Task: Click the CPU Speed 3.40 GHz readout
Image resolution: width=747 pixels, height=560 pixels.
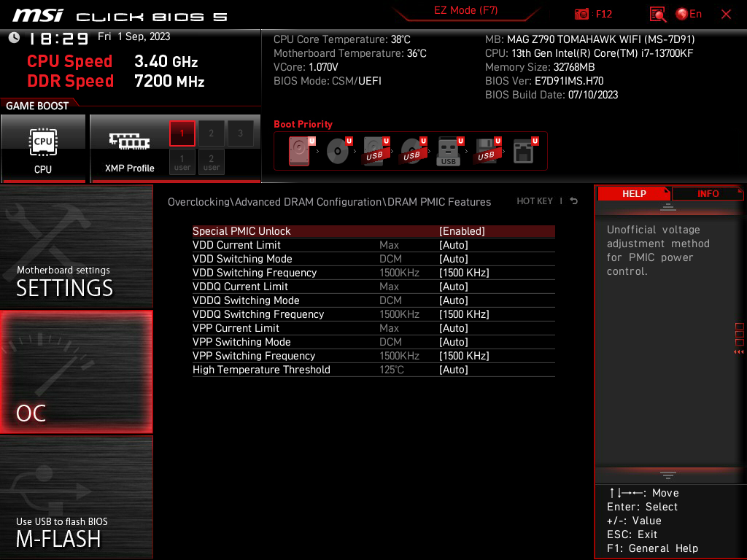Action: click(112, 61)
